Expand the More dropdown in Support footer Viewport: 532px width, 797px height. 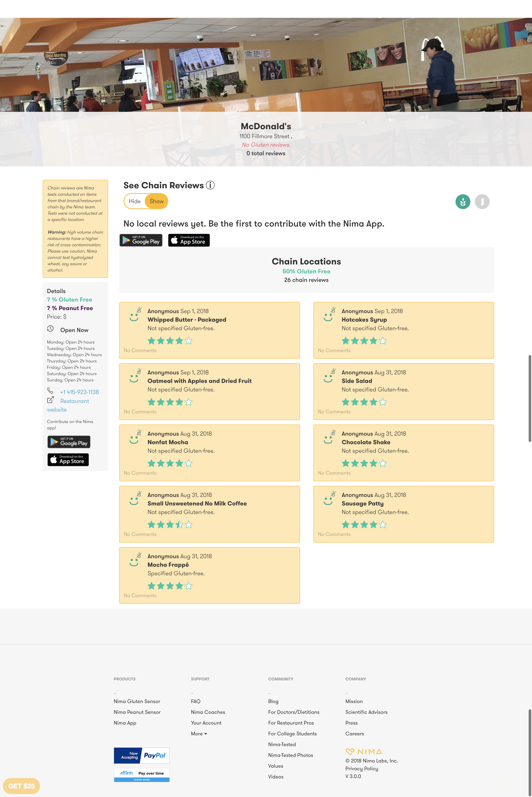coord(199,733)
